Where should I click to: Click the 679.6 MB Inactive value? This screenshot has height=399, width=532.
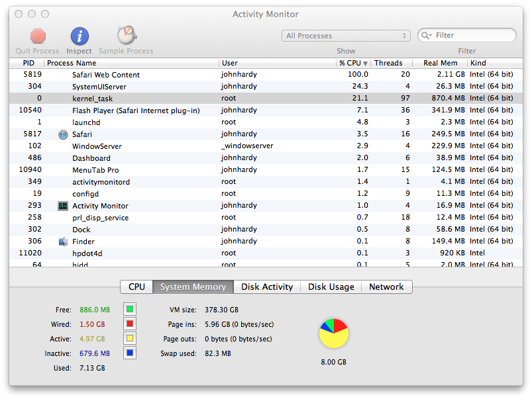tap(95, 353)
